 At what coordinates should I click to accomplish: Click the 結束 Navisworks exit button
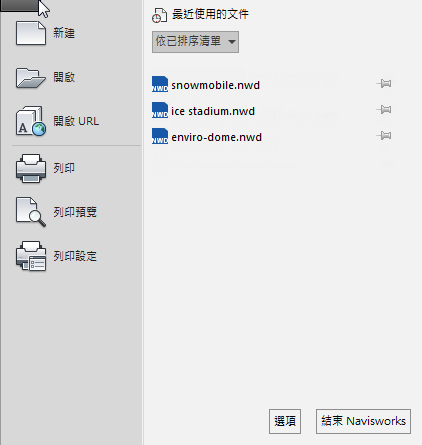tap(363, 421)
